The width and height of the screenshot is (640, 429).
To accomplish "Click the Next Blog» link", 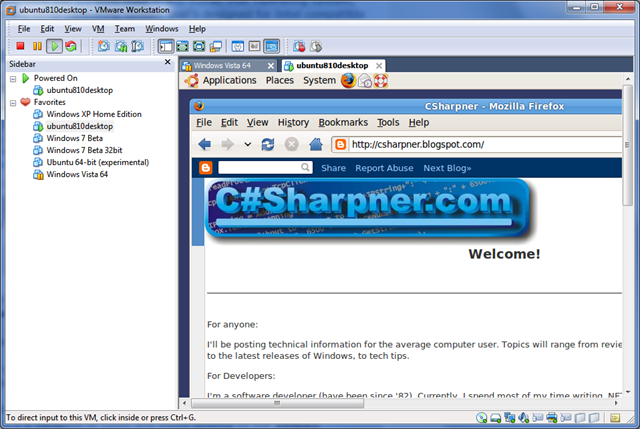I will tap(447, 168).
